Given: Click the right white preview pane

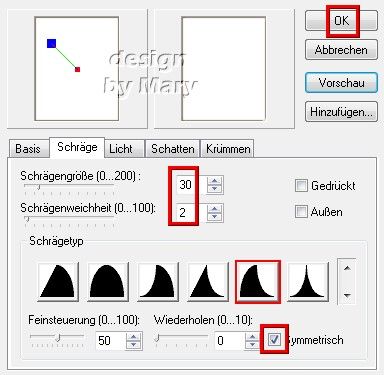Looking at the screenshot, I should (224, 69).
